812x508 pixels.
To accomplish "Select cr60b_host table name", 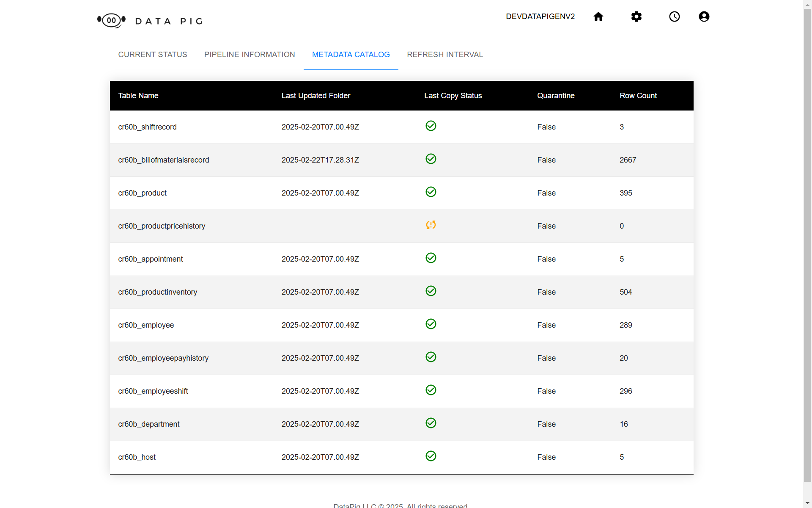I will 137,457.
